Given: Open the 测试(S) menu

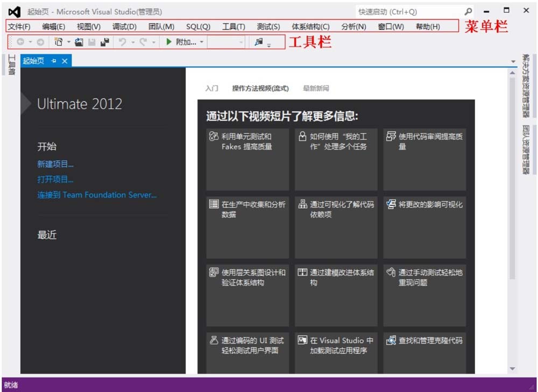Looking at the screenshot, I should [x=268, y=26].
